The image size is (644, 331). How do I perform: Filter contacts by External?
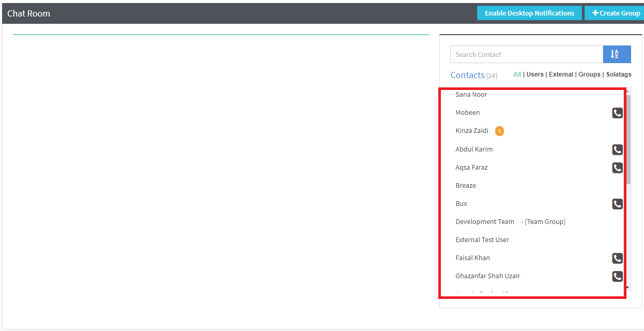pos(561,74)
